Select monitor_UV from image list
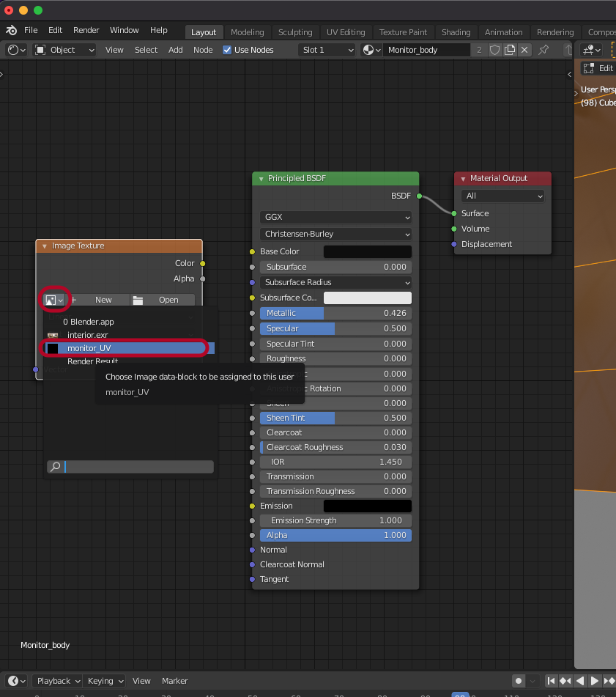Image resolution: width=616 pixels, height=697 pixels. click(x=130, y=348)
